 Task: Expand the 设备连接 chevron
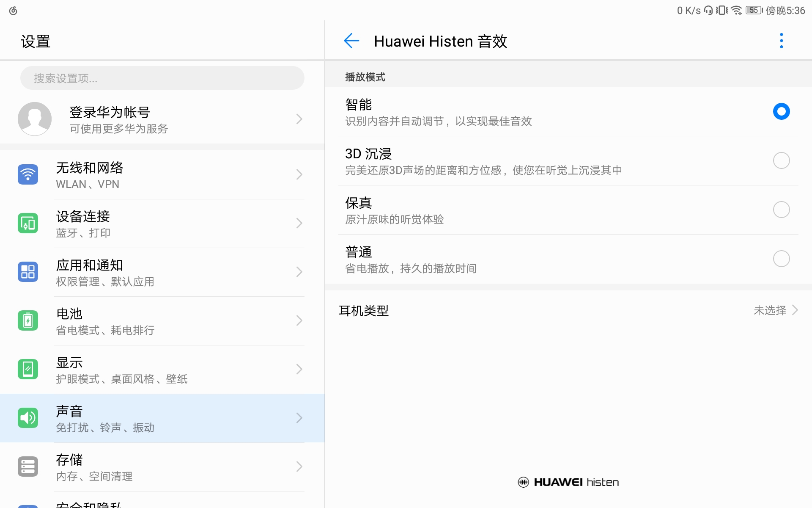pyautogui.click(x=299, y=223)
